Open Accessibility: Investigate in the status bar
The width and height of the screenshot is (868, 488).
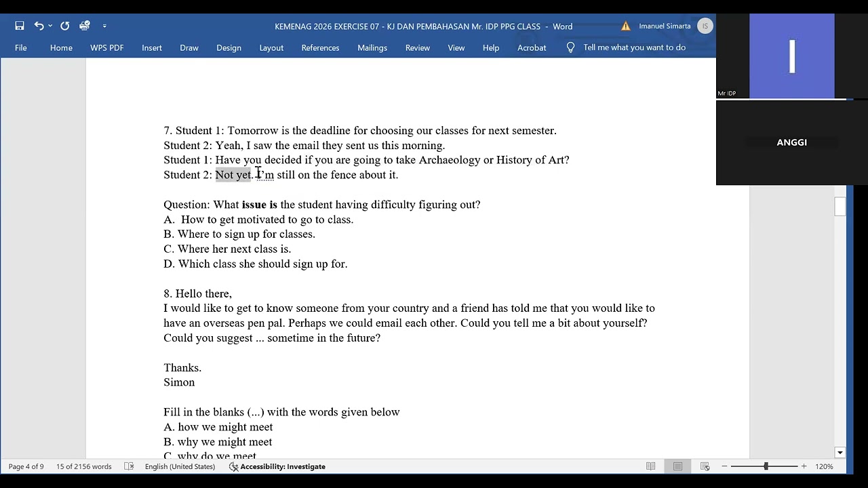(277, 466)
